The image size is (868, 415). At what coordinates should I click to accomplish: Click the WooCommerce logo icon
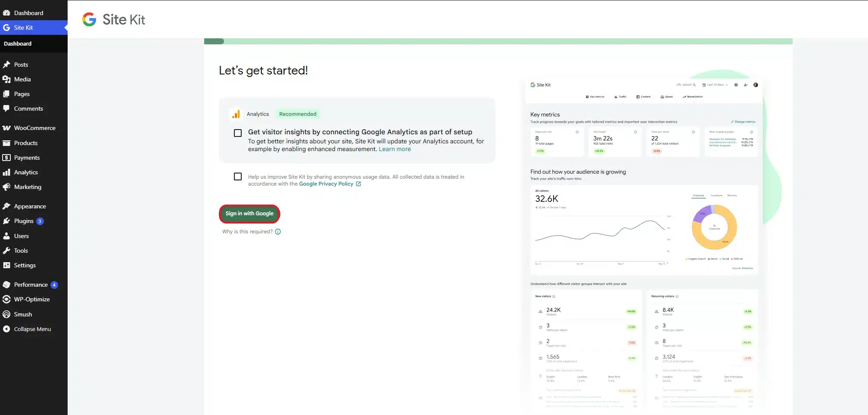pyautogui.click(x=6, y=128)
